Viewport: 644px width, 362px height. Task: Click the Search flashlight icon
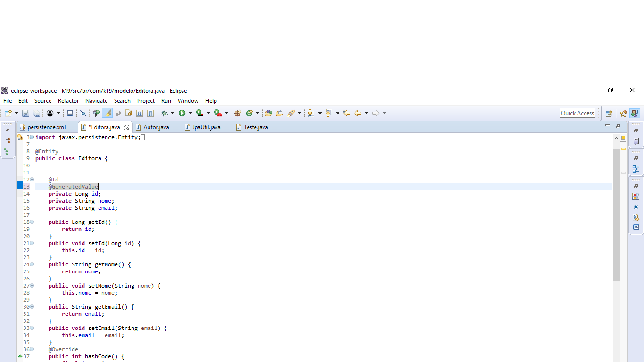pos(291,113)
